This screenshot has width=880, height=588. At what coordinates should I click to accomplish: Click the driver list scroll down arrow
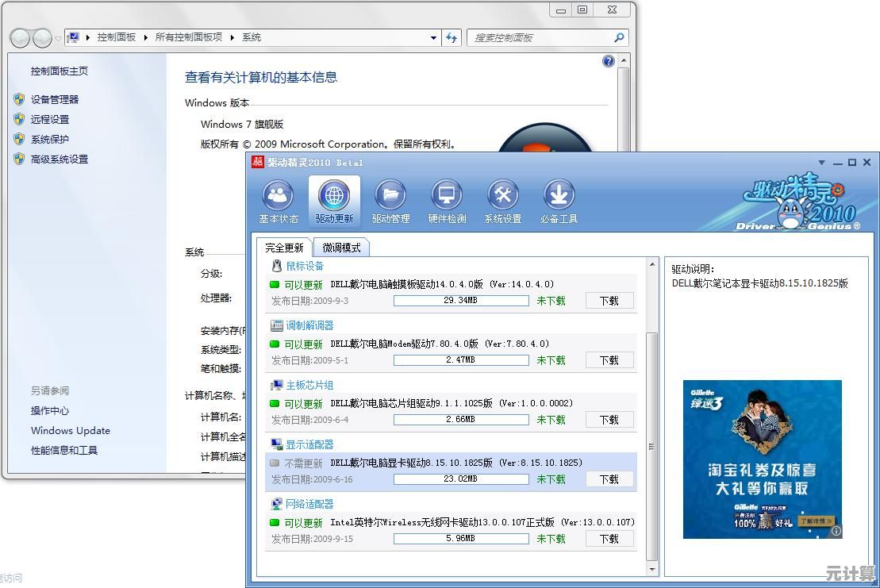point(652,569)
